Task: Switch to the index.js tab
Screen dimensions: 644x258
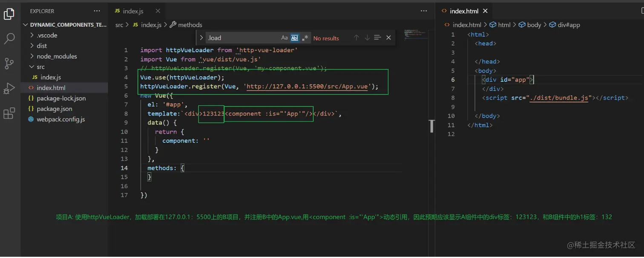Action: 137,11
